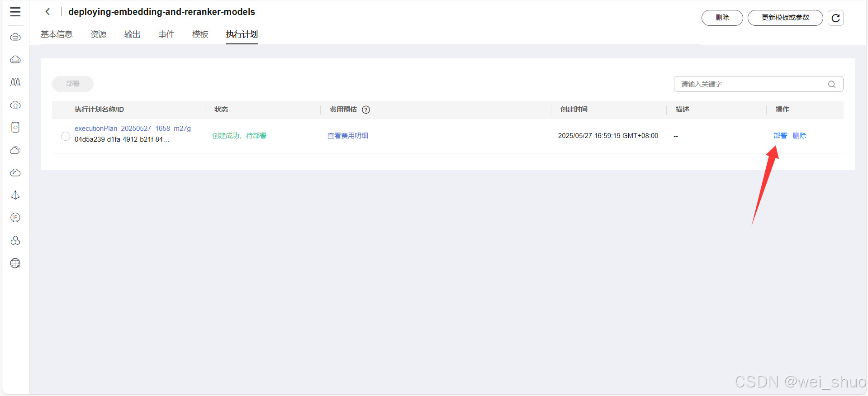Select the 执行计划 tab

click(242, 34)
